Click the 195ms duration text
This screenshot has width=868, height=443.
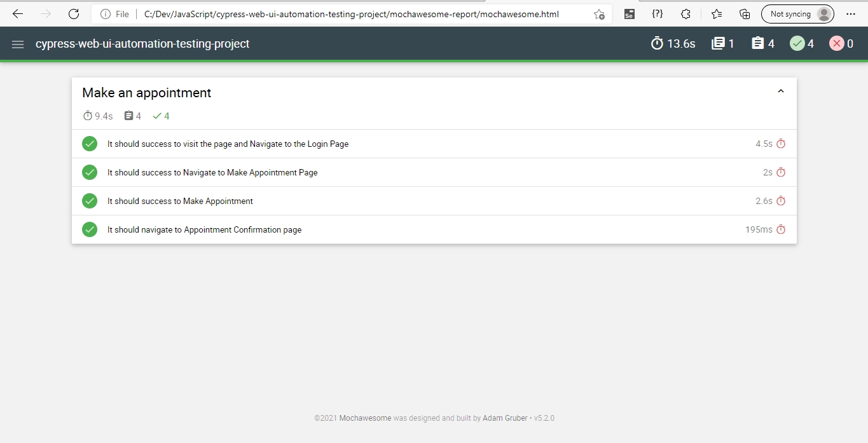click(x=759, y=229)
